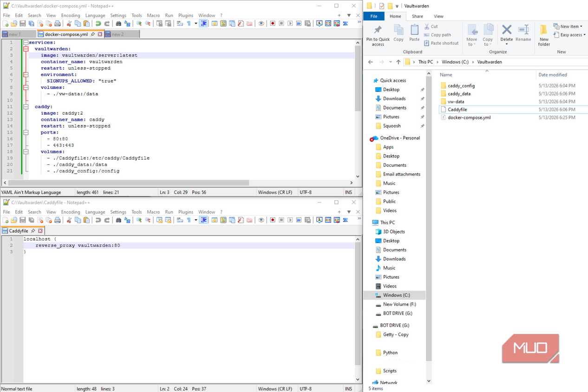Click the blue File button in Explorer

374,16
